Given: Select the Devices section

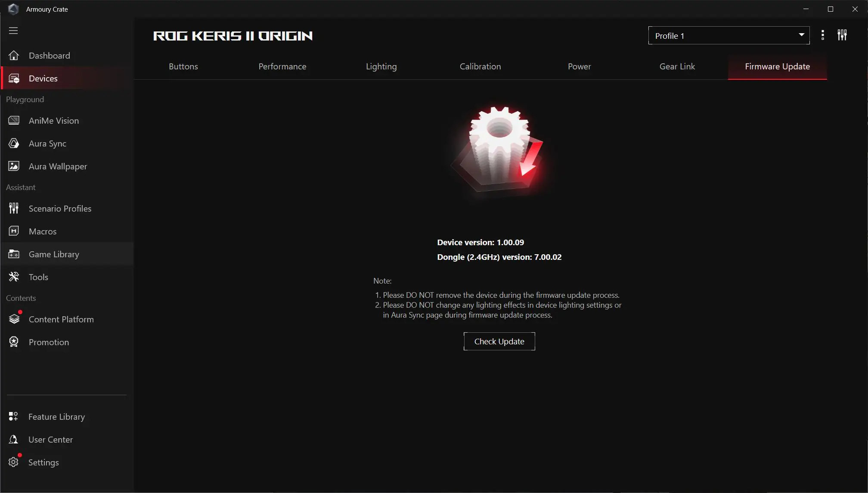Looking at the screenshot, I should (x=43, y=78).
